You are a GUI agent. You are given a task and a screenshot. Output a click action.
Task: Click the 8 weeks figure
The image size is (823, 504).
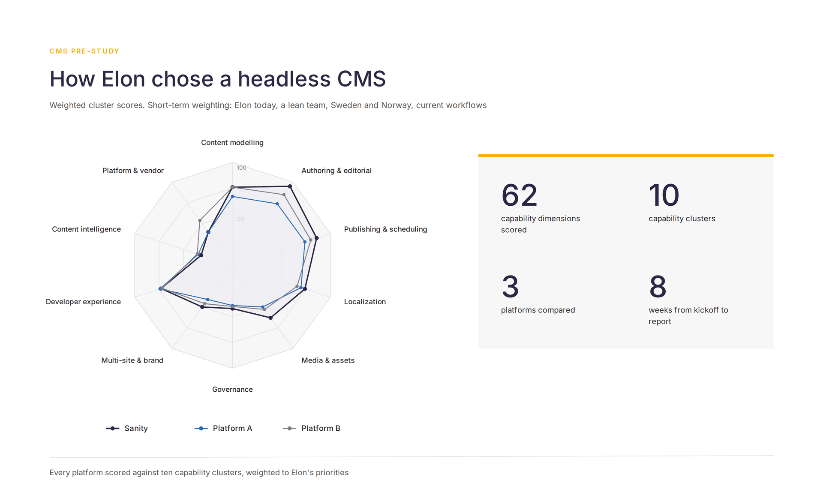click(x=658, y=287)
